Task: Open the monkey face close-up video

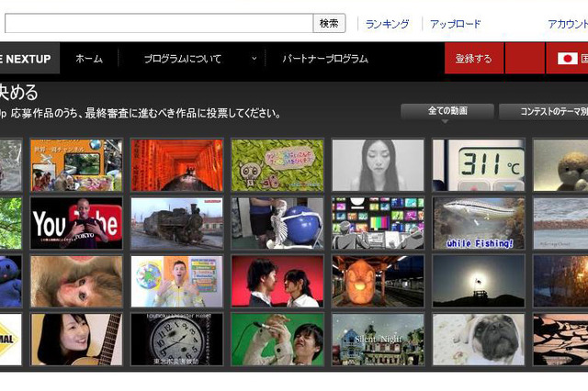Action: pos(76,281)
